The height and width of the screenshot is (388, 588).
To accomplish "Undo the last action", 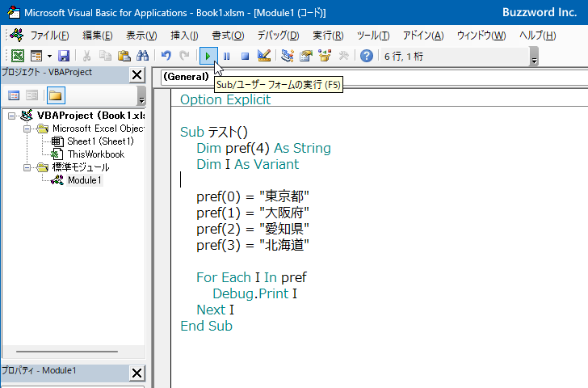I will pyautogui.click(x=166, y=56).
